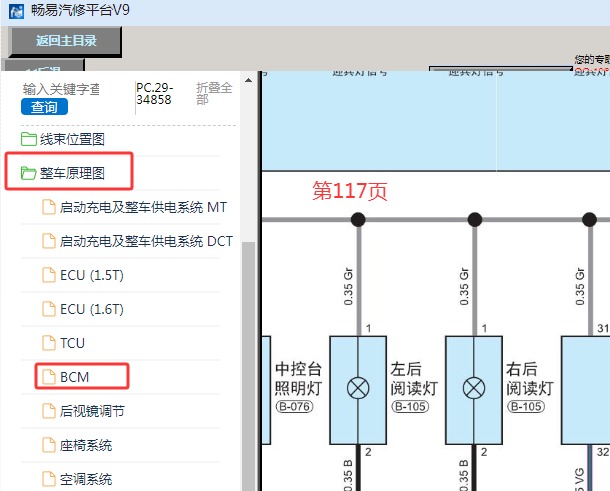Click the 返回主目录 button
The image size is (610, 491).
pyautogui.click(x=65, y=40)
